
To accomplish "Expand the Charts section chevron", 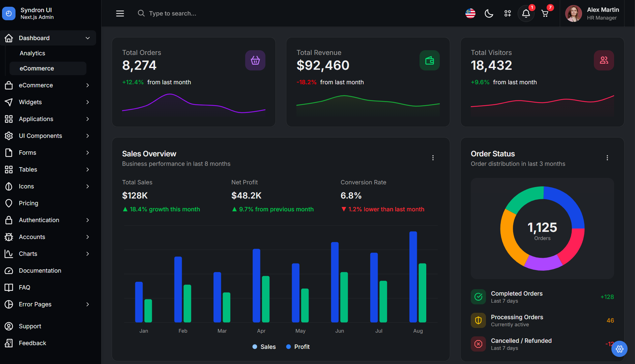I will pos(88,254).
